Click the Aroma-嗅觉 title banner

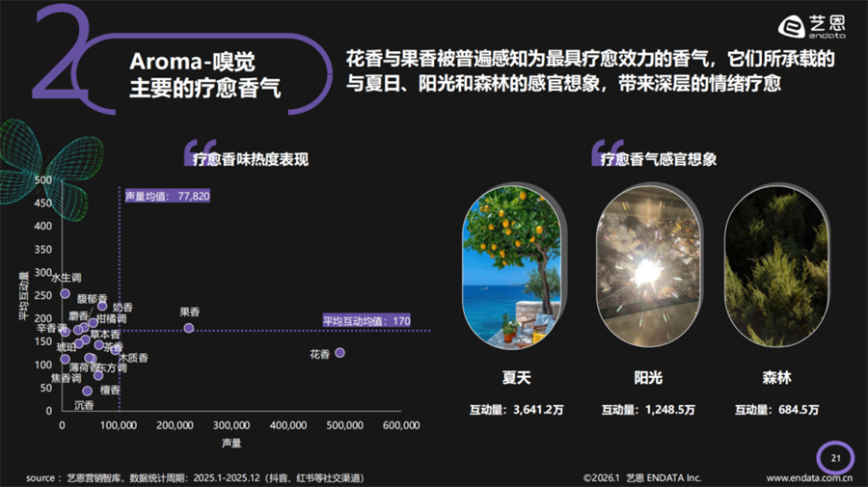coord(204,75)
